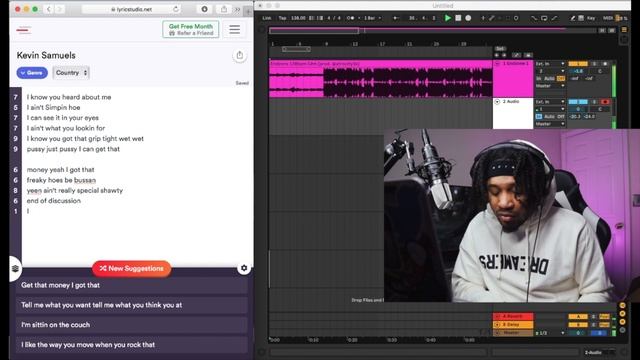The image size is (640, 360).
Task: Click Safari back arrow button
Action: pos(48,9)
